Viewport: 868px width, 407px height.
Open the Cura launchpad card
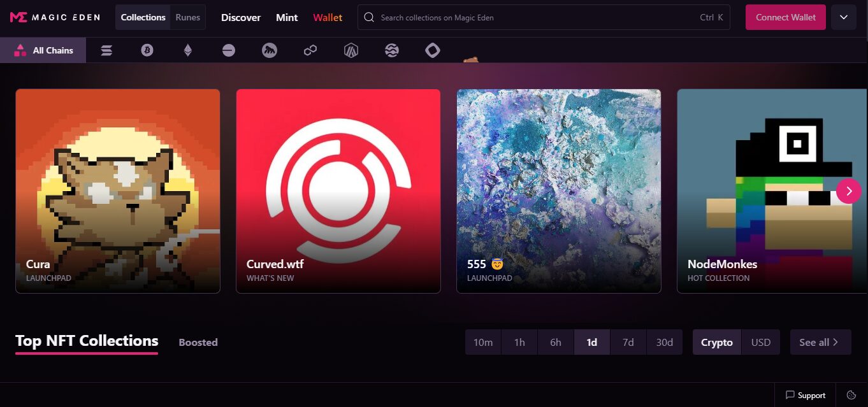click(x=118, y=191)
